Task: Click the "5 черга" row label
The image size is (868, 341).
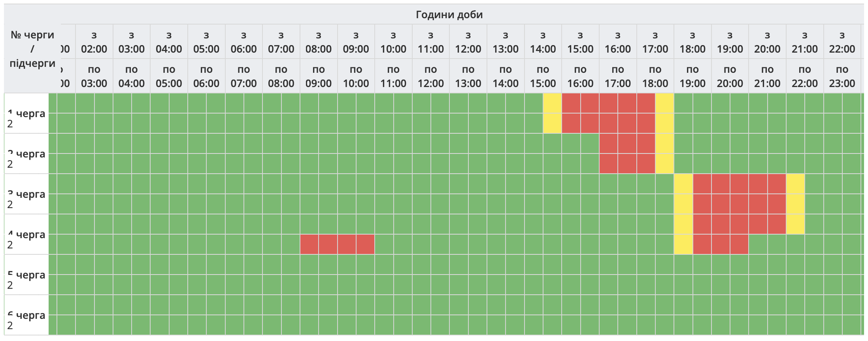Action: [27, 275]
